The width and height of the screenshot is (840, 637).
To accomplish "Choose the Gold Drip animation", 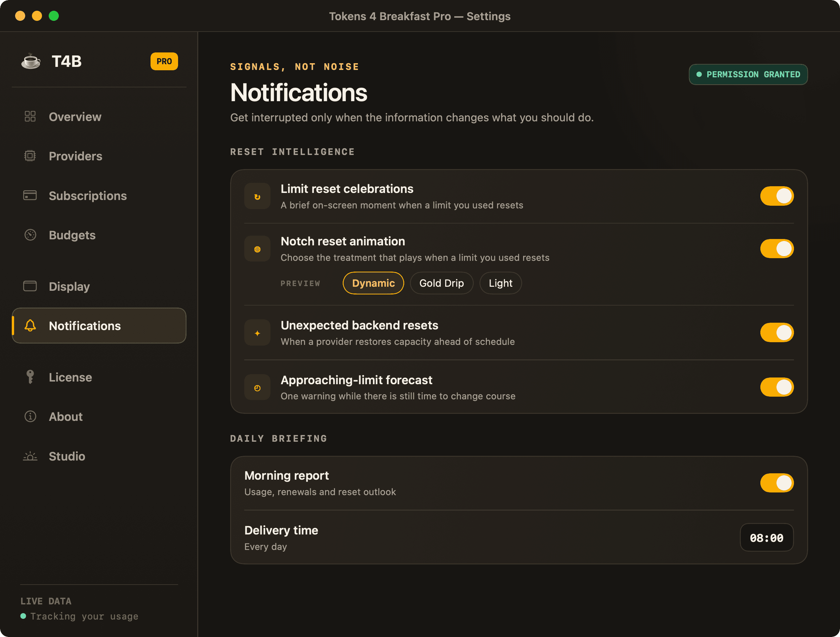I will point(441,283).
